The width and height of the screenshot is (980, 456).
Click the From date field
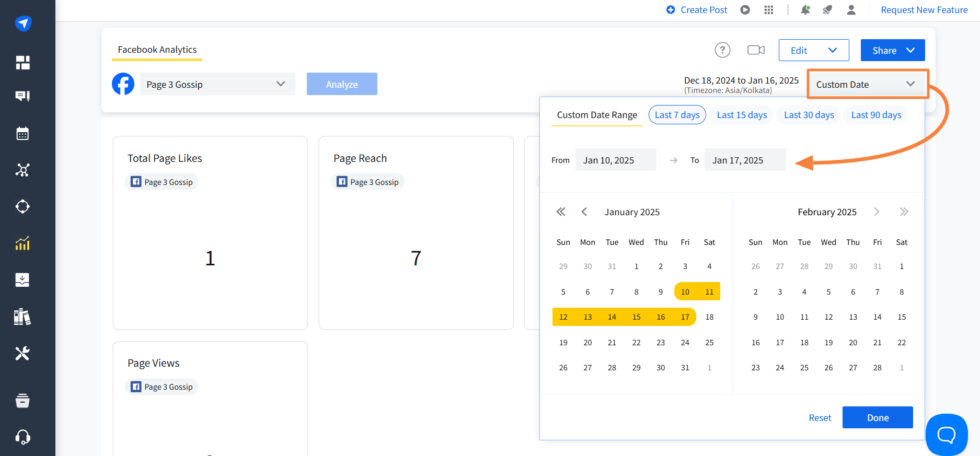tap(615, 160)
